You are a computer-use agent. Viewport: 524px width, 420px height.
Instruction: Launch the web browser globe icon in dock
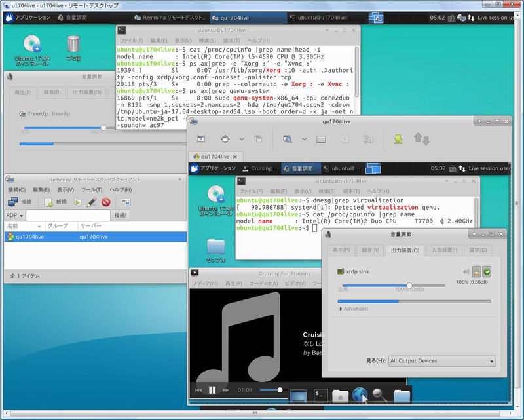click(360, 394)
